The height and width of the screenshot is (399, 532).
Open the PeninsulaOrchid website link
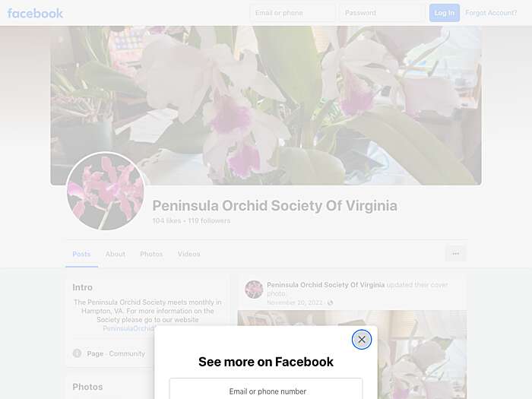click(129, 328)
